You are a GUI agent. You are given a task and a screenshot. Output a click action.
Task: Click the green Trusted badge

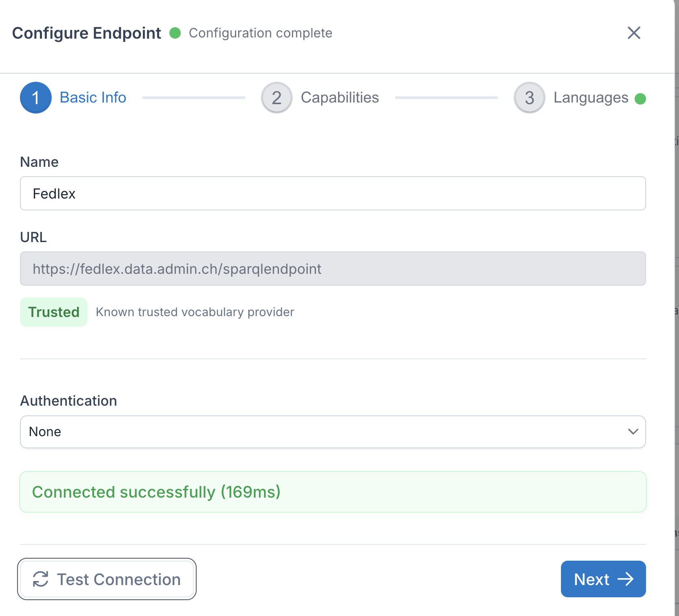[x=53, y=312]
